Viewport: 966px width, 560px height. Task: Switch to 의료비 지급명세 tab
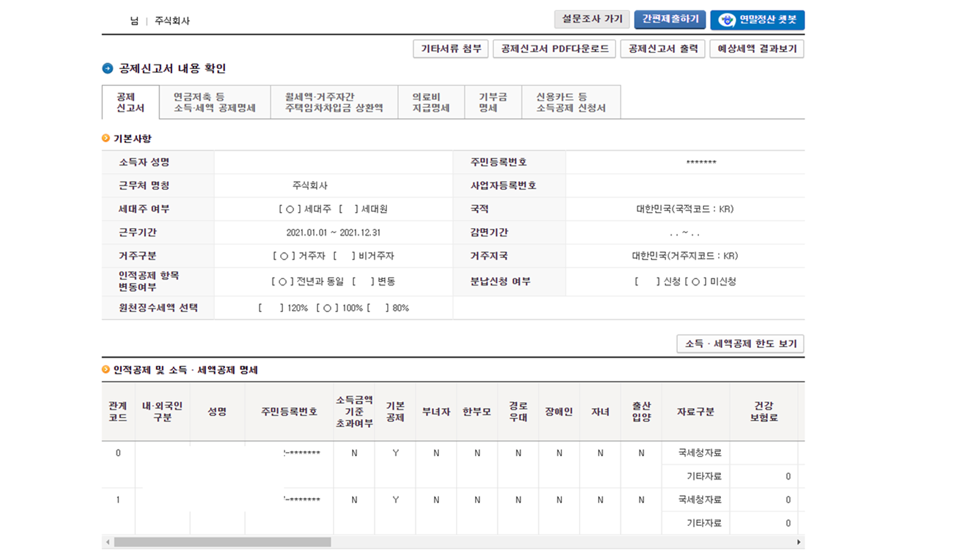pos(431,103)
